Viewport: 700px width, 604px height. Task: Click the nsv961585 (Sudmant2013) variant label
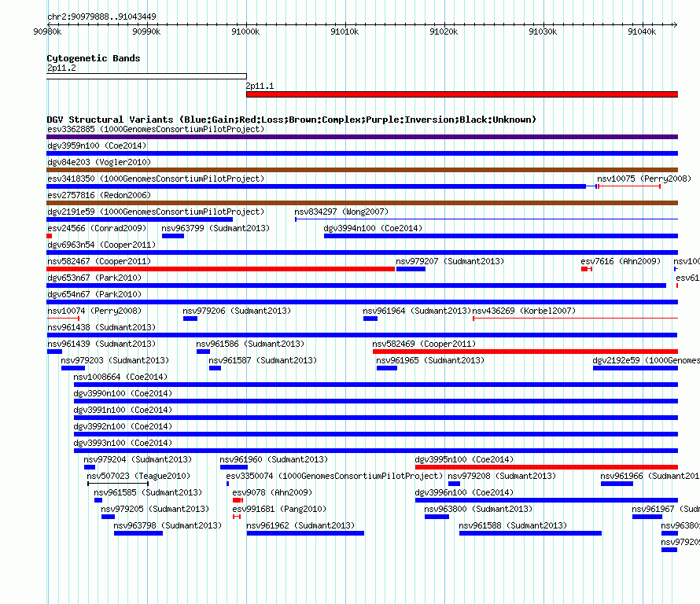(x=148, y=493)
